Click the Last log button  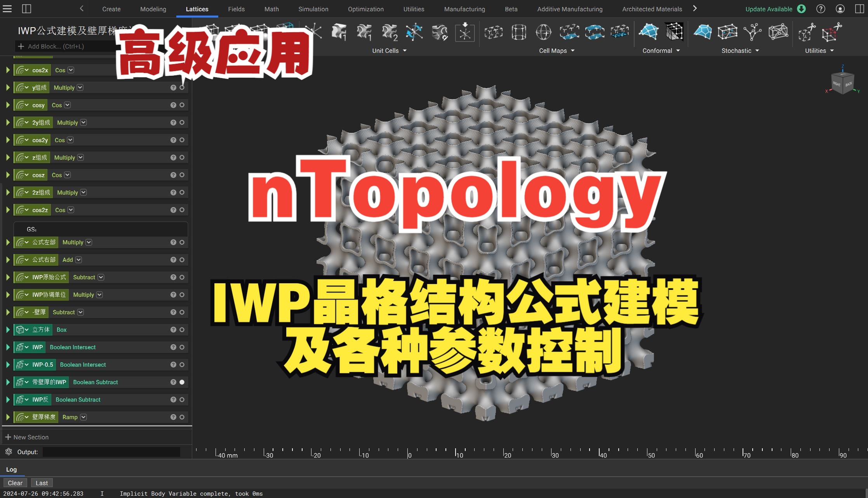[x=42, y=483]
